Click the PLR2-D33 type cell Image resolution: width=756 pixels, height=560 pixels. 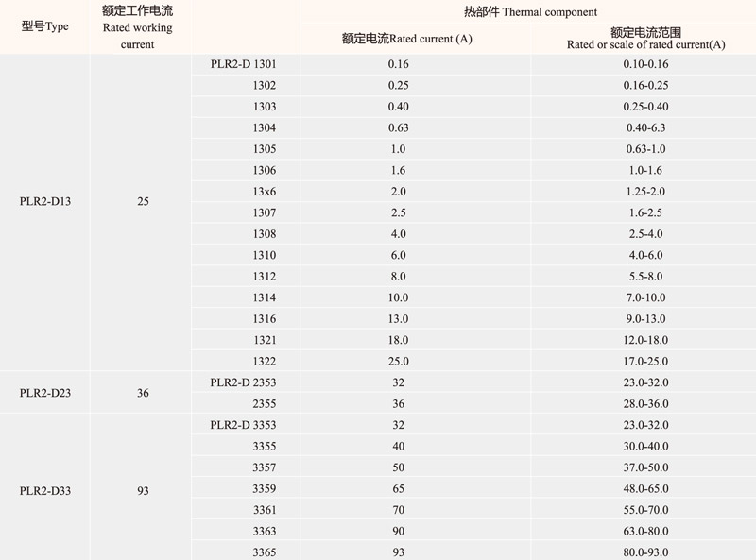coord(44,491)
